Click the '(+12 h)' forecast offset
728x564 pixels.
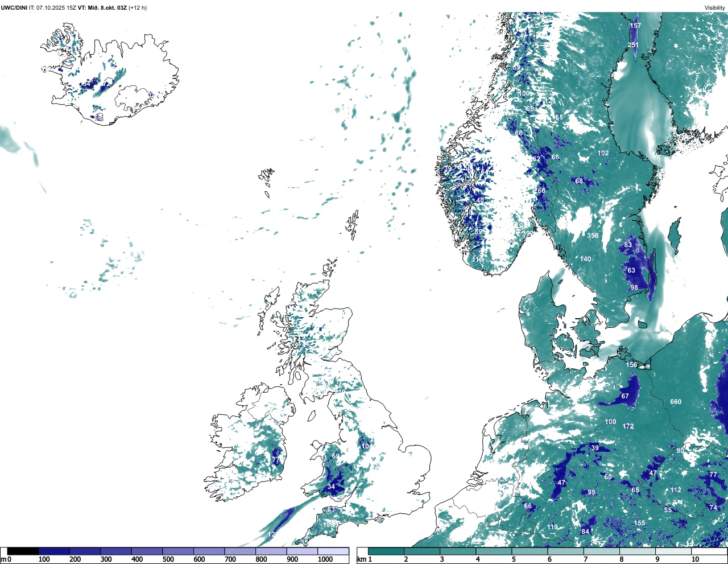[137, 8]
